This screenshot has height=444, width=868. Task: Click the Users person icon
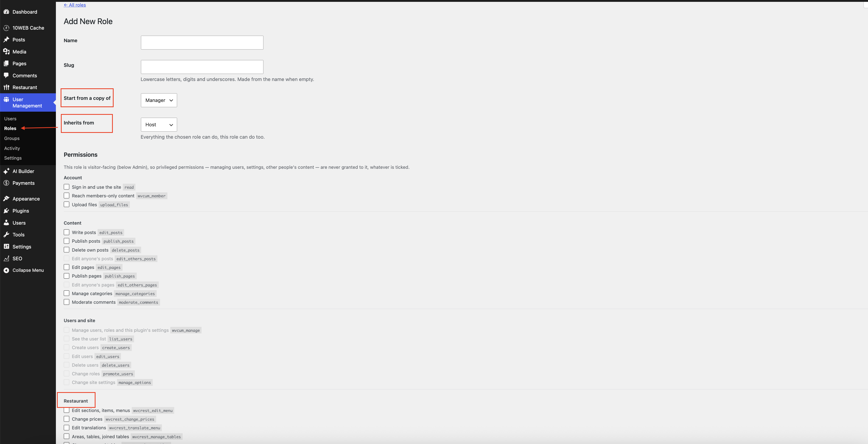[6, 223]
